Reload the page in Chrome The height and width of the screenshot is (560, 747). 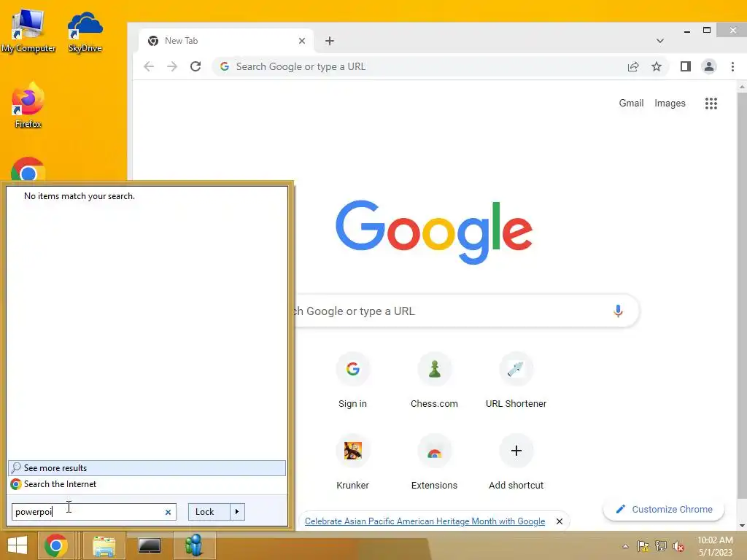[196, 66]
